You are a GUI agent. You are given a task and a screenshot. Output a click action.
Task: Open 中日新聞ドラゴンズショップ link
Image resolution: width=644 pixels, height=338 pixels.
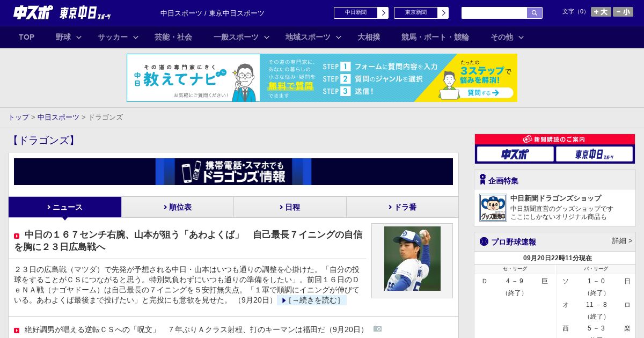click(x=555, y=198)
